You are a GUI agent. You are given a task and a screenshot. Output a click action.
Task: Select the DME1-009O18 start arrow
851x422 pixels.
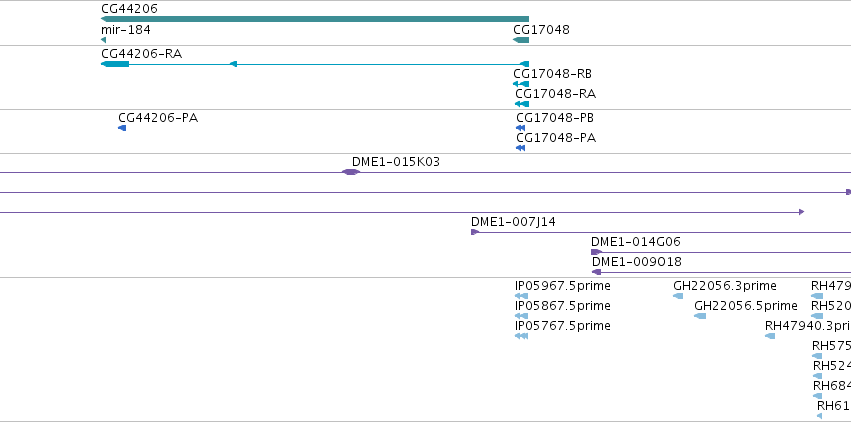coord(596,272)
